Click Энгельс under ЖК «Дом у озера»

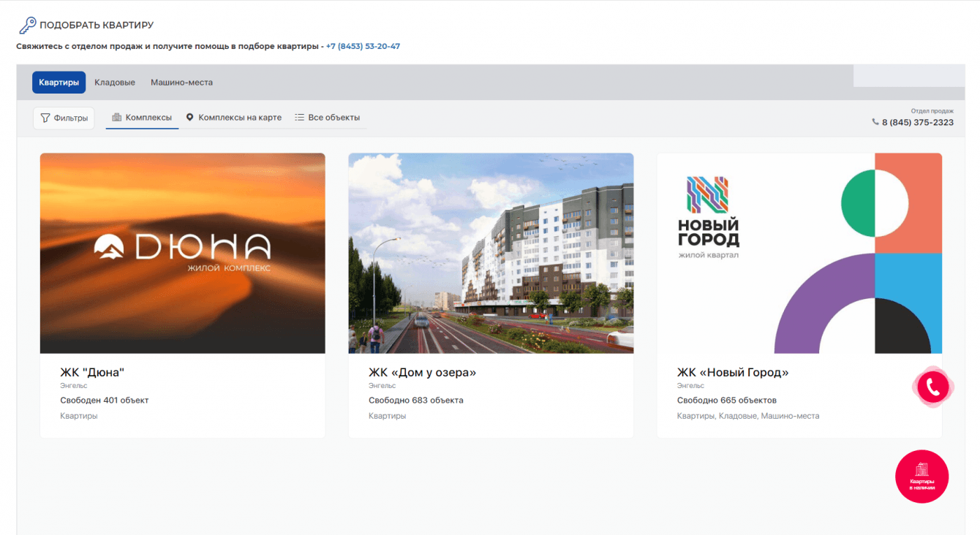point(382,386)
